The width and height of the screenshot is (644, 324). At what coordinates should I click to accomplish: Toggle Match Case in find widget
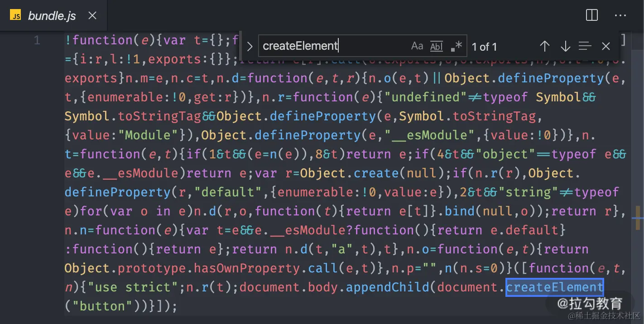417,46
